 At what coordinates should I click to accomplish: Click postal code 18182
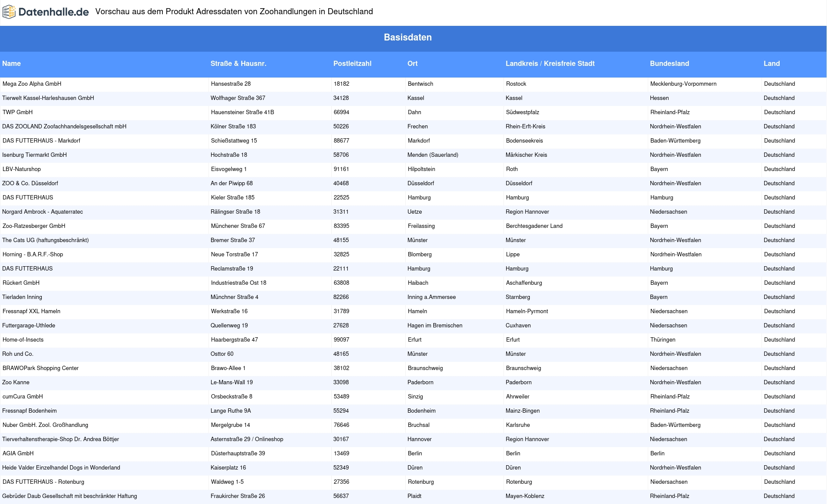(342, 84)
